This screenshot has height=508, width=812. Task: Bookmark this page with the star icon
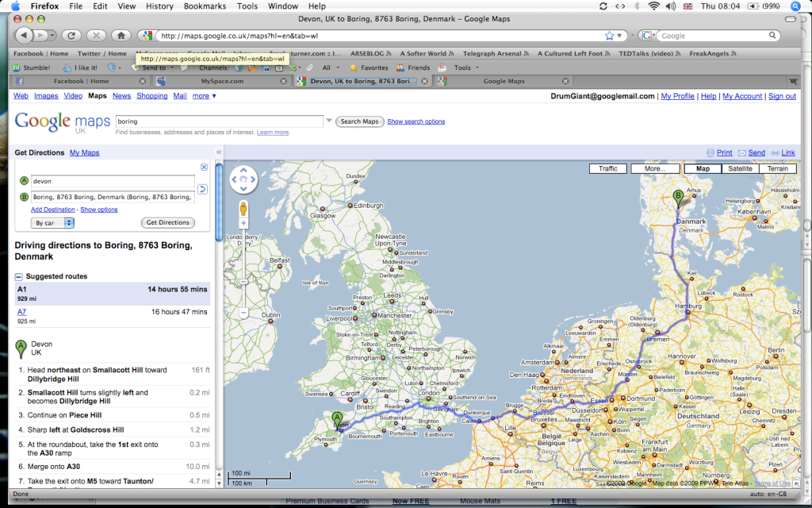pos(610,36)
